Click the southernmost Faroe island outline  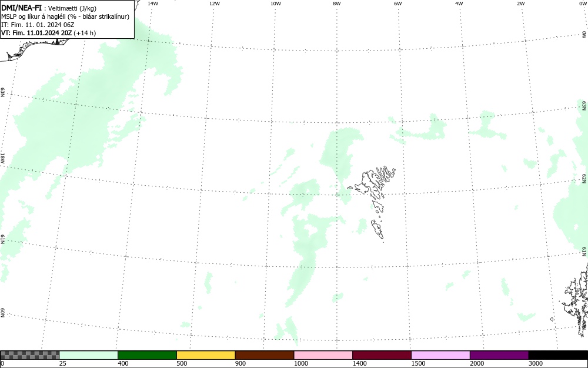(377, 229)
